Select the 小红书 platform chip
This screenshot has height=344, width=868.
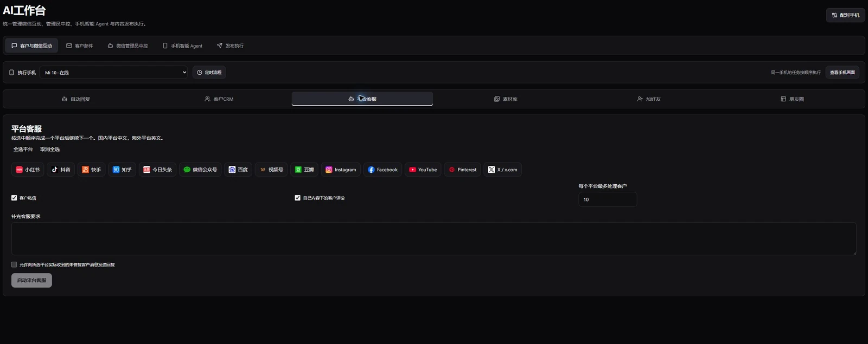pyautogui.click(x=28, y=170)
